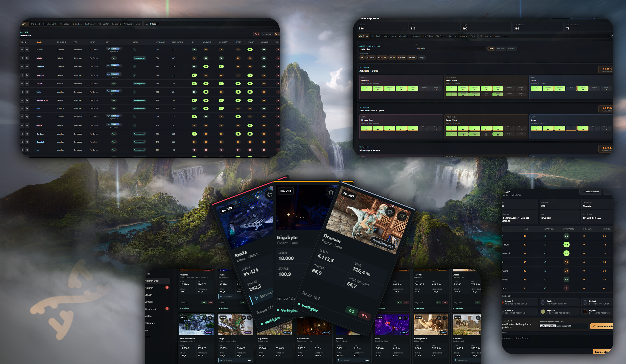
Task: Toggle eye icon for Al Zarri row
Action: [22, 50]
